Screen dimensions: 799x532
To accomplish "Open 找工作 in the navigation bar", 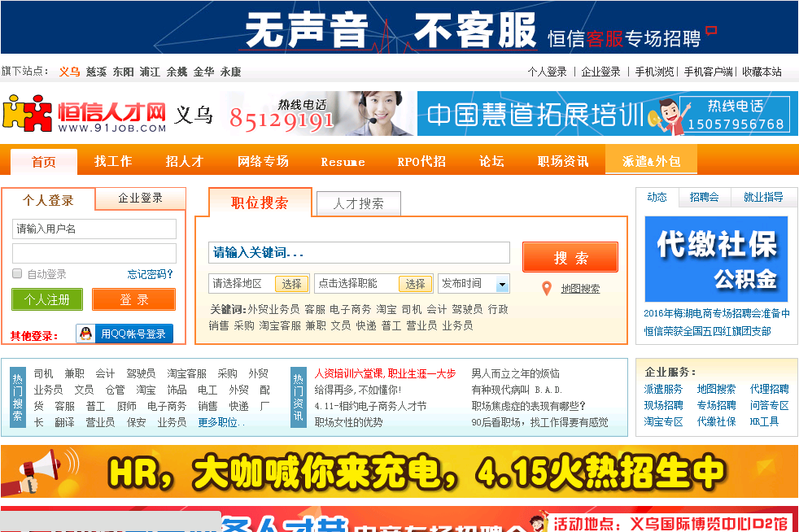I will (x=113, y=161).
